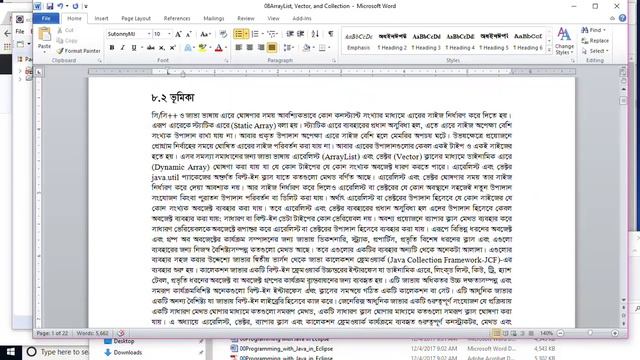The width and height of the screenshot is (640, 360).
Task: Toggle bullet list formatting
Action: click(x=239, y=34)
